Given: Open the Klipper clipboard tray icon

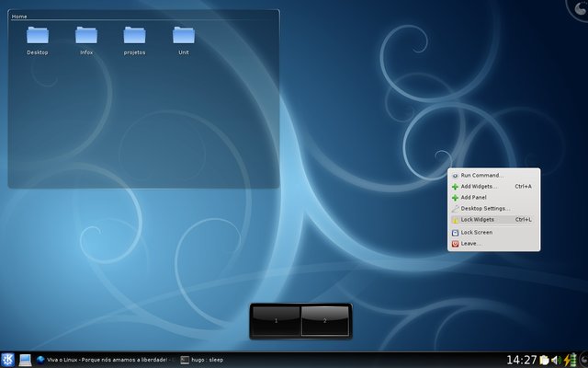Looking at the screenshot, I should tap(544, 361).
